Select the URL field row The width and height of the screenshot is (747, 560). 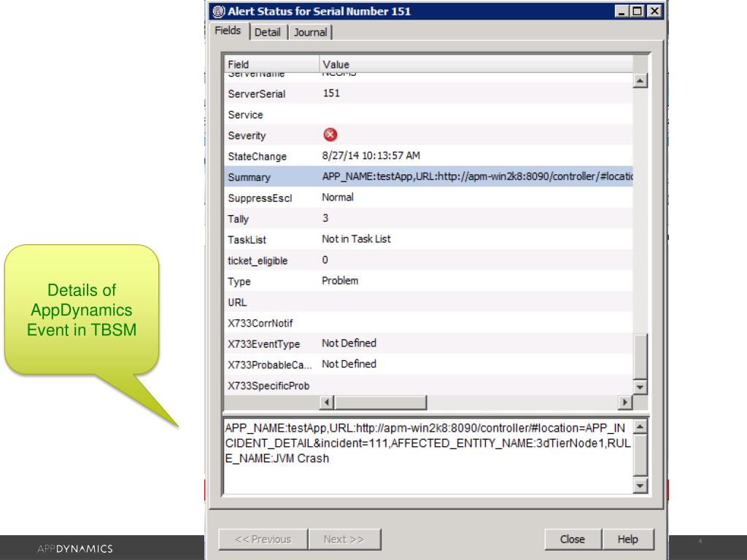[x=428, y=302]
